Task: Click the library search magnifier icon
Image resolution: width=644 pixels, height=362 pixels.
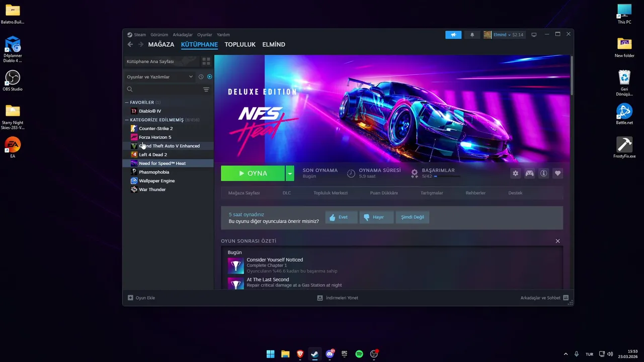Action: [x=130, y=89]
